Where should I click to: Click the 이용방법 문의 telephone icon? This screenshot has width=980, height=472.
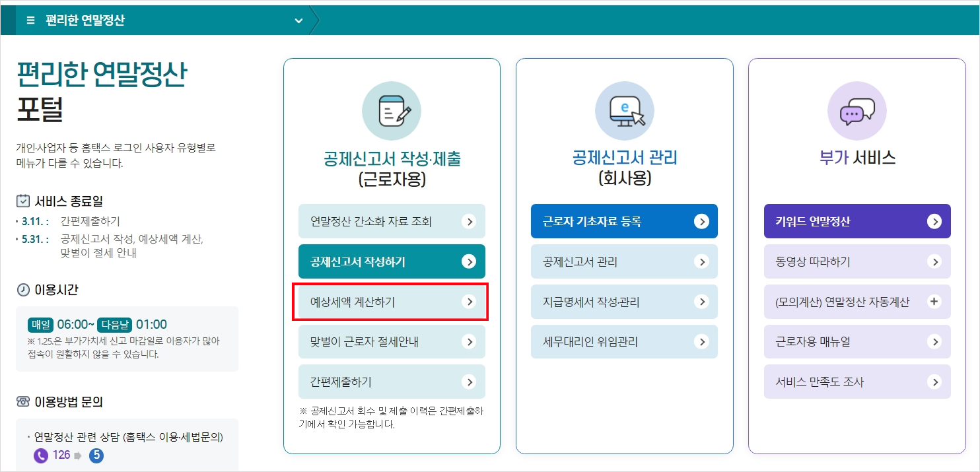point(23,401)
